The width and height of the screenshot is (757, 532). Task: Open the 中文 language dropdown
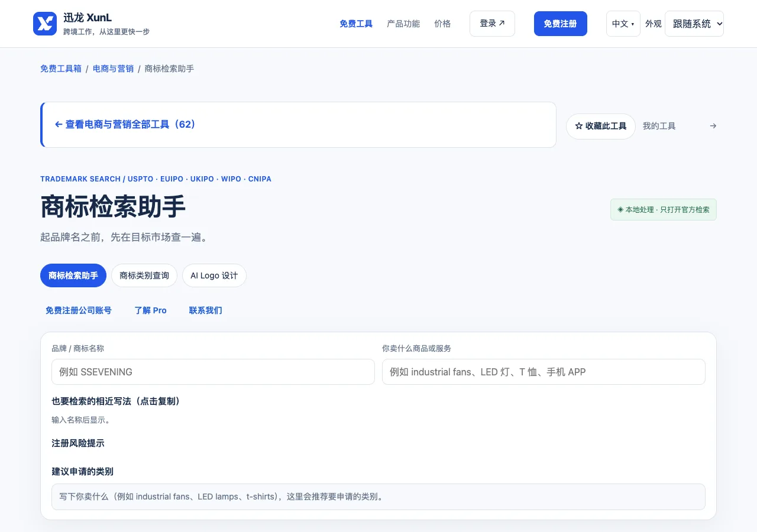623,24
